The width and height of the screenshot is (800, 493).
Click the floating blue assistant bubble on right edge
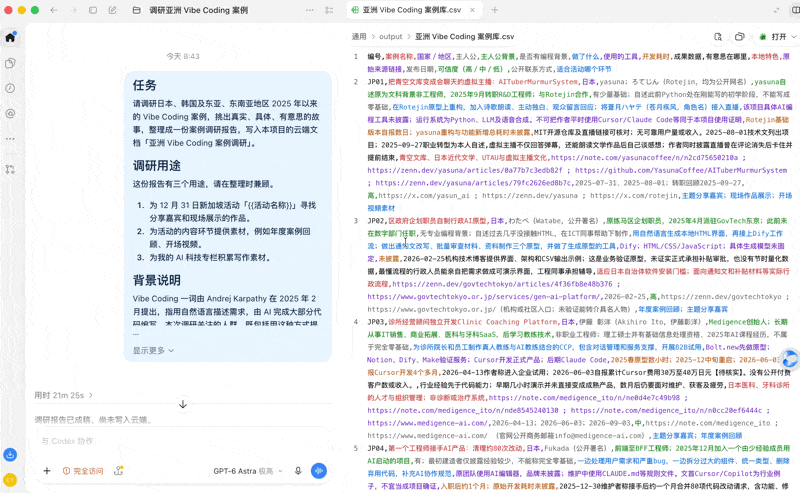(790, 359)
